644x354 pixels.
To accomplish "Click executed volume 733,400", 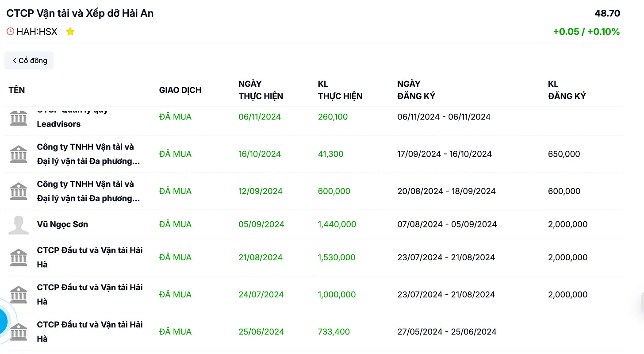I will coord(334,331).
